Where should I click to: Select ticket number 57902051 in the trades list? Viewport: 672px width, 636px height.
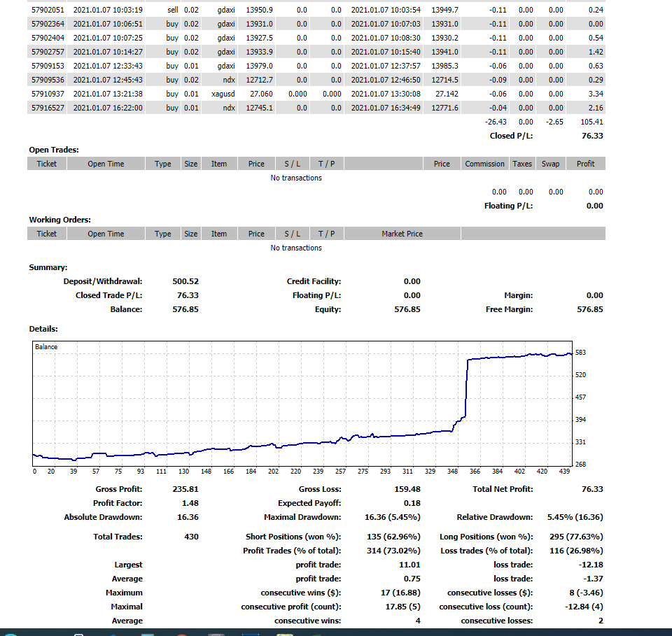(x=48, y=10)
